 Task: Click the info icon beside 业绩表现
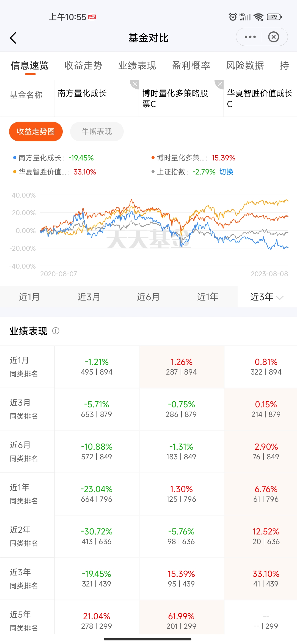click(x=56, y=331)
